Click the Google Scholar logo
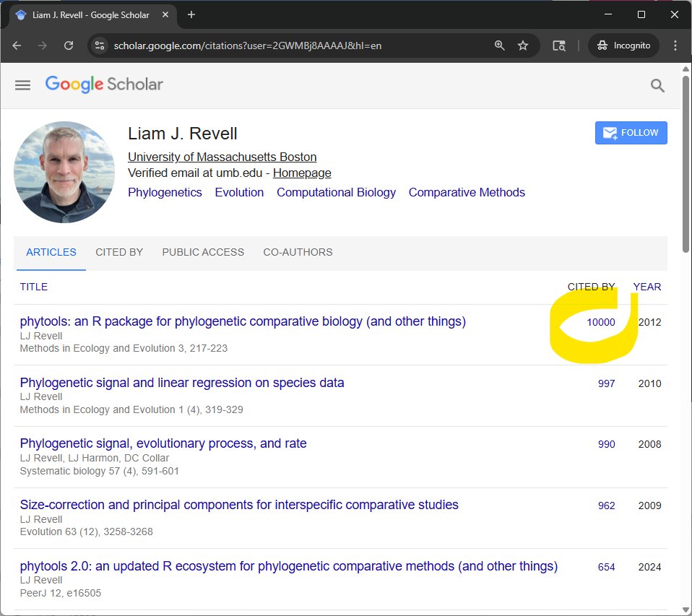This screenshot has width=692, height=616. pyautogui.click(x=104, y=84)
